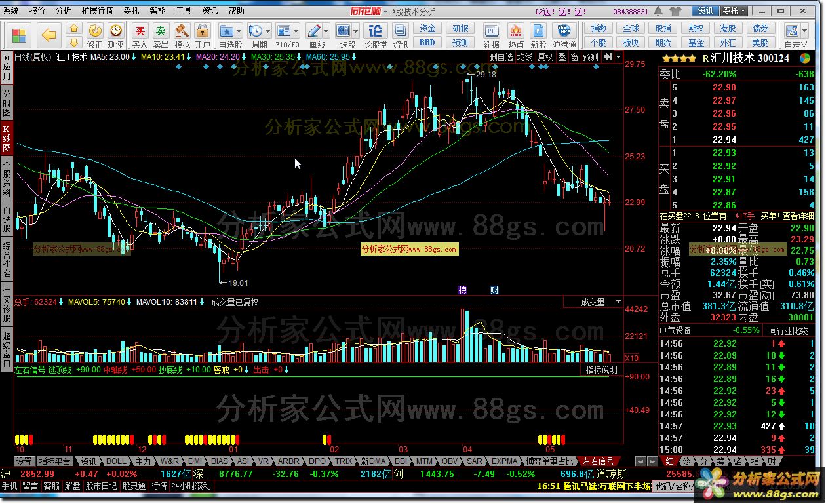Click the 港股 market button

(728, 28)
